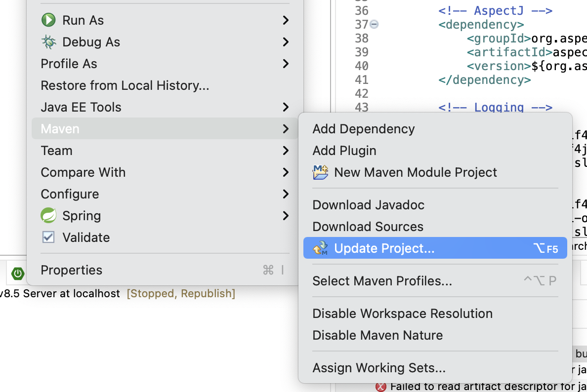The image size is (587, 392).
Task: Choose New Maven Module Project
Action: point(435,172)
